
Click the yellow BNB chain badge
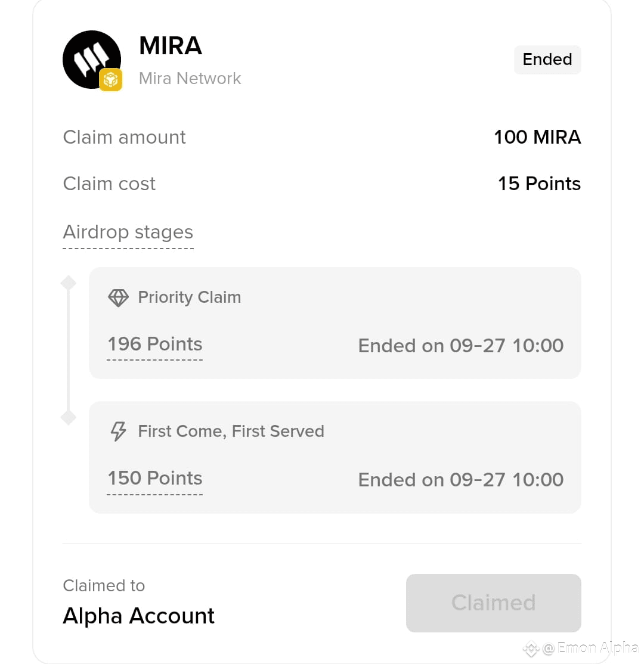point(110,80)
